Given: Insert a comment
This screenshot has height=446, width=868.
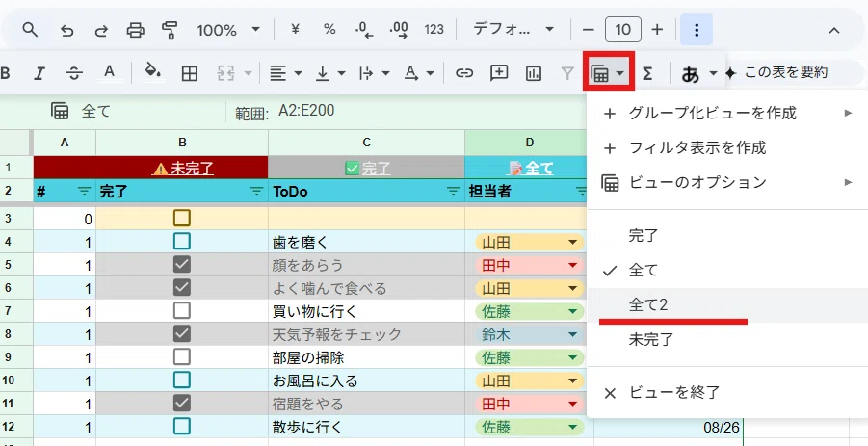Looking at the screenshot, I should click(499, 72).
